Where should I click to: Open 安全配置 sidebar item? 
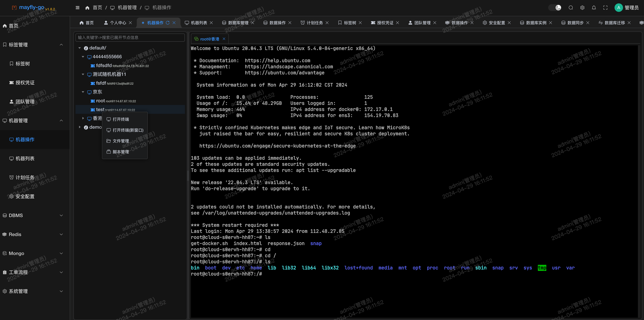click(x=35, y=197)
